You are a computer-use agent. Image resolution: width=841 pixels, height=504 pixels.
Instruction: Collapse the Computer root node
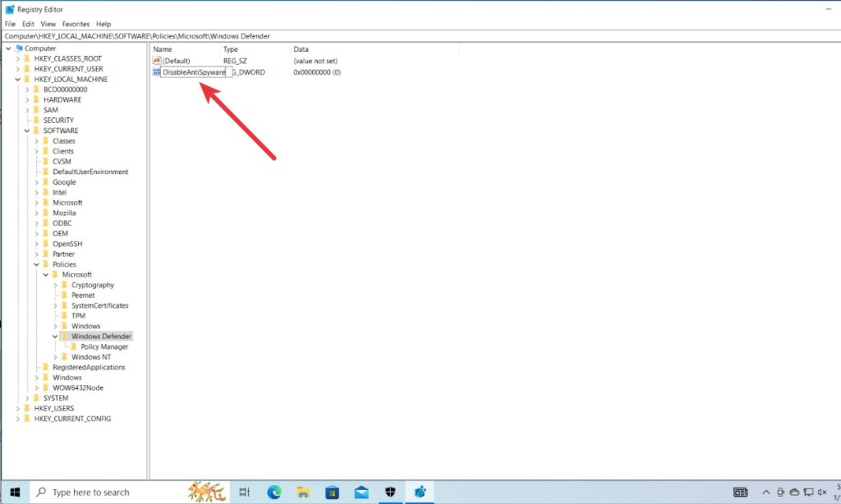coord(8,48)
